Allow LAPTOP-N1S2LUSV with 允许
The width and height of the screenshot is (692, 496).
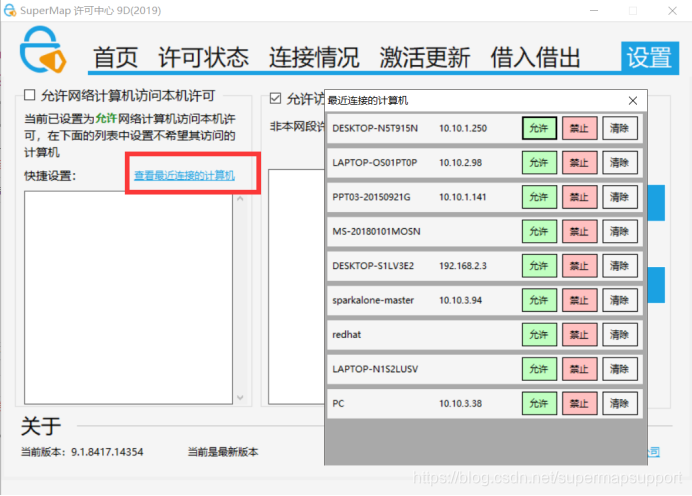[x=539, y=369]
